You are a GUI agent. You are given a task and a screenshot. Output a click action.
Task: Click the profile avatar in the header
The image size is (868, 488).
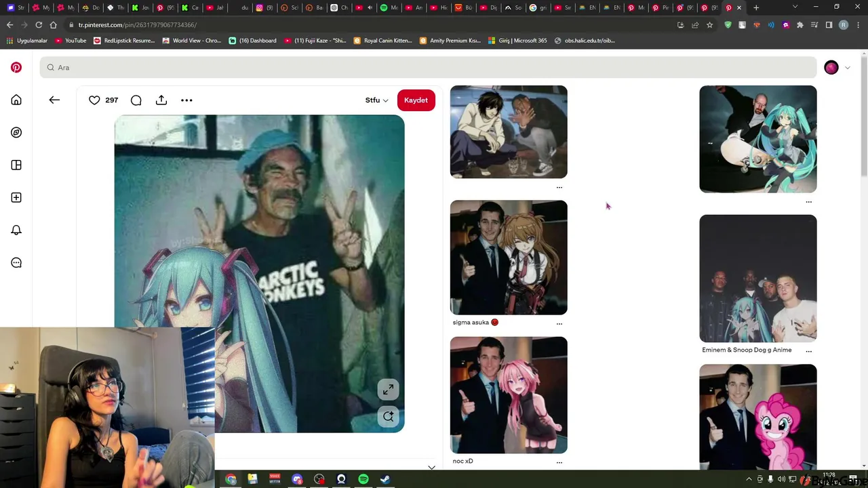pos(831,67)
